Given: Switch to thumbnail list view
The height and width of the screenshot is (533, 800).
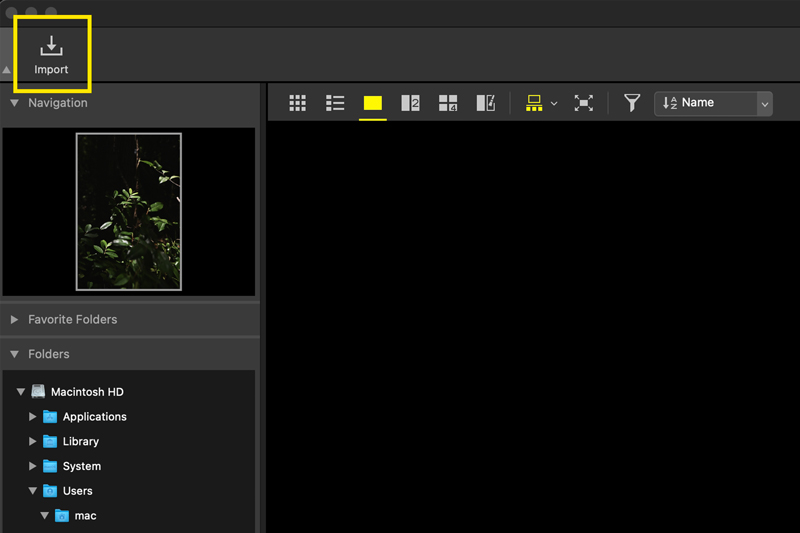Looking at the screenshot, I should [x=335, y=103].
